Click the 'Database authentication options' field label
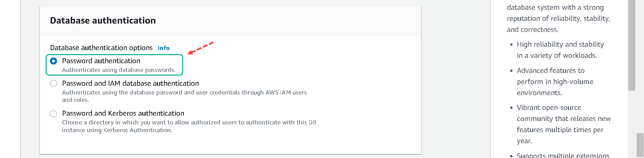Image resolution: width=644 pixels, height=158 pixels. (101, 48)
